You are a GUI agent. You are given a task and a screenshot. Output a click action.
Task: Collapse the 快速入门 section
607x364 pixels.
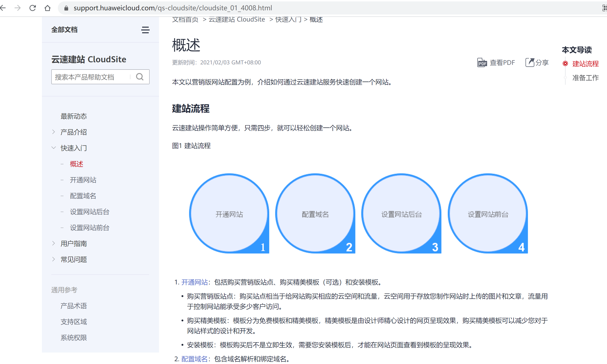[54, 148]
